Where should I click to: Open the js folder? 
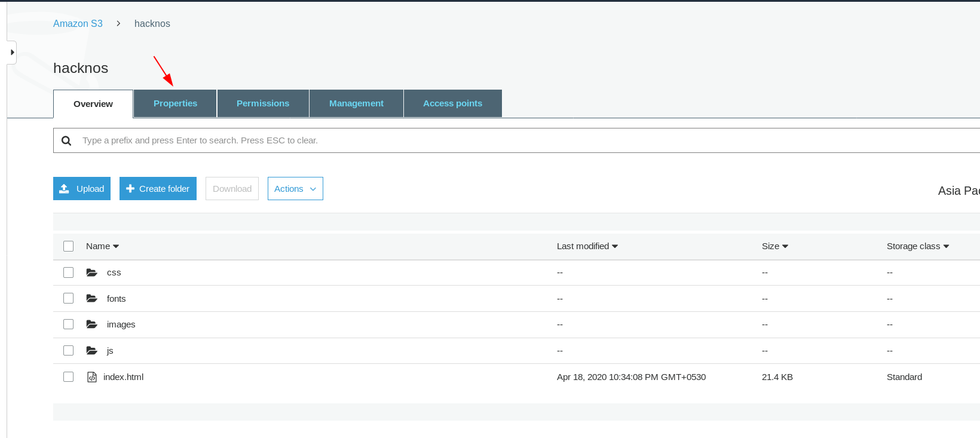110,351
